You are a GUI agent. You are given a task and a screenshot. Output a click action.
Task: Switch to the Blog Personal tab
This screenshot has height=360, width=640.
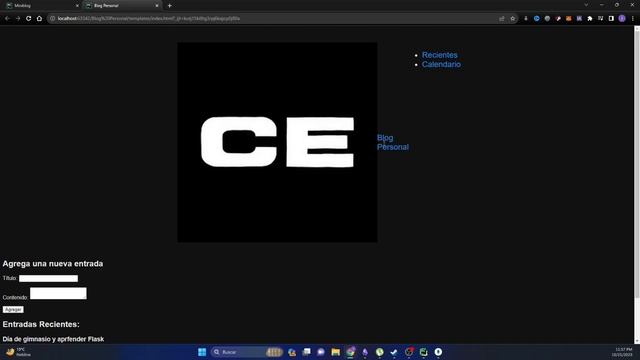coord(121,6)
